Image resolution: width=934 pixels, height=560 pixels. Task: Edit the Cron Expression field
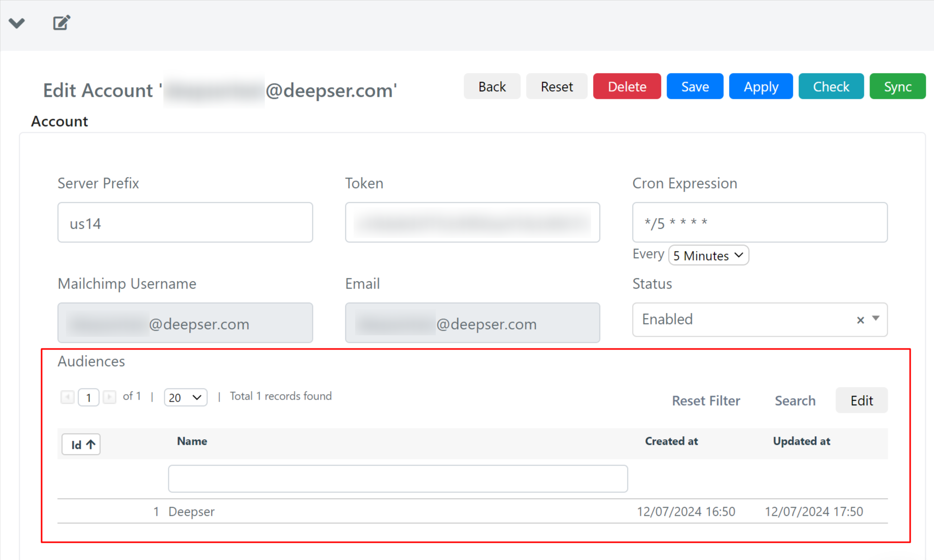pos(759,222)
